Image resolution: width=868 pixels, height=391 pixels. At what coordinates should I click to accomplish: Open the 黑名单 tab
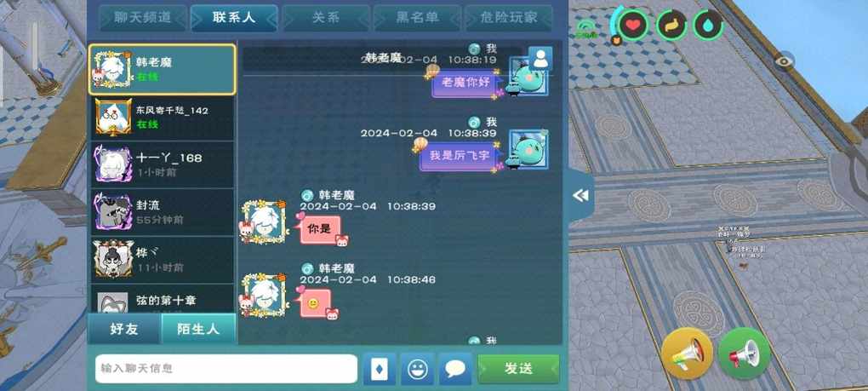[x=417, y=18]
